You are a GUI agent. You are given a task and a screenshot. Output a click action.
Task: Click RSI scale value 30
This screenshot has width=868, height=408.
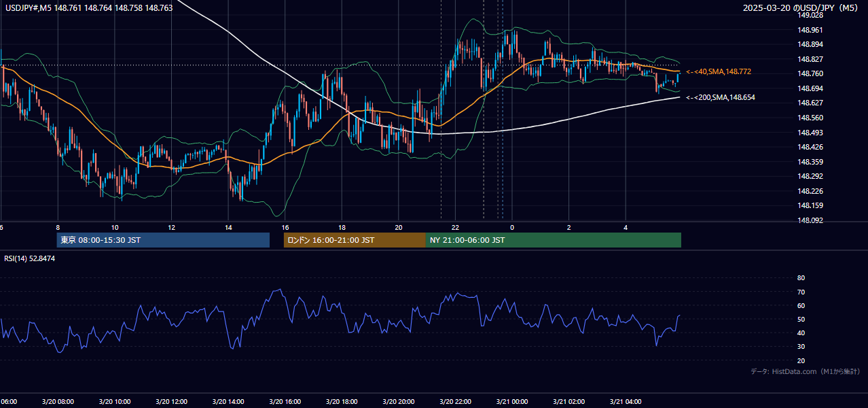801,347
